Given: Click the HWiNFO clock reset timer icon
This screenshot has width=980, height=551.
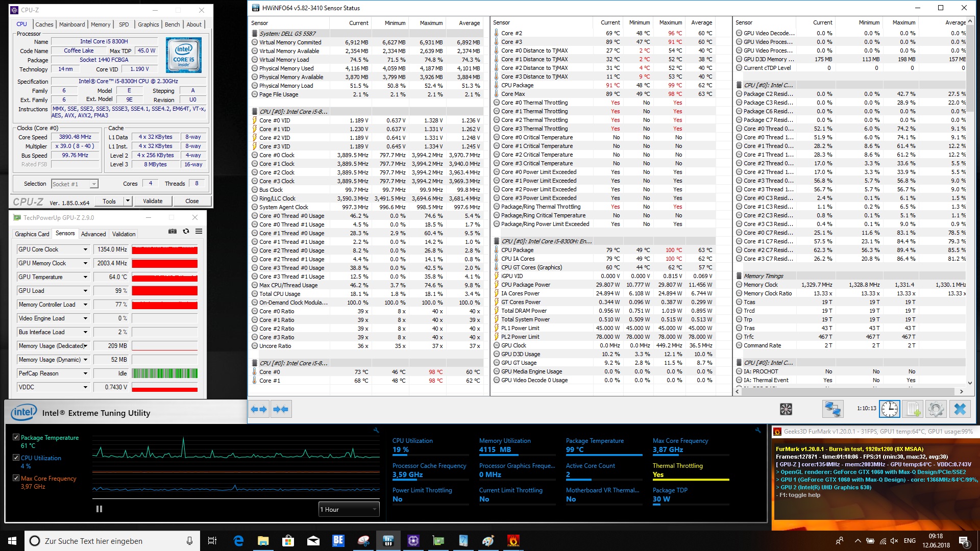Looking at the screenshot, I should pyautogui.click(x=889, y=409).
